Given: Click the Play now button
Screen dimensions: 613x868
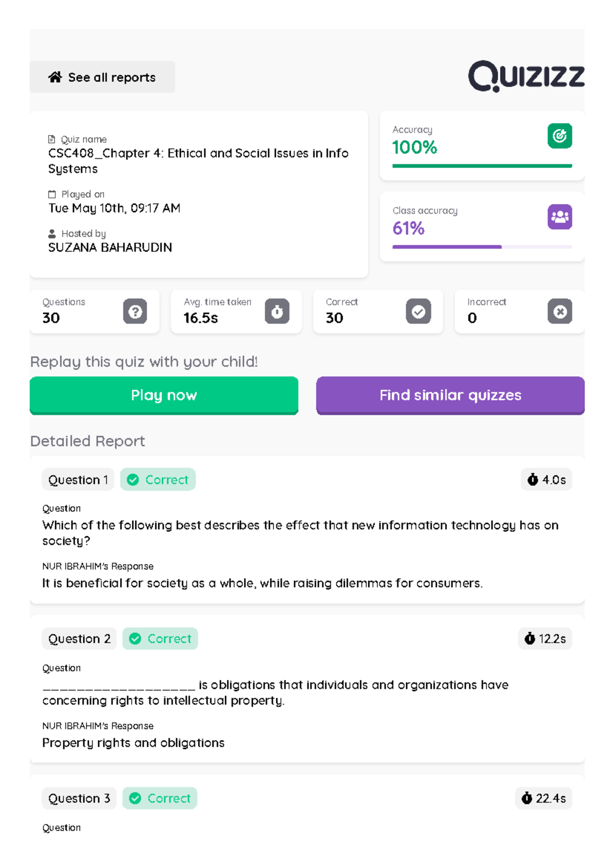Looking at the screenshot, I should [164, 395].
